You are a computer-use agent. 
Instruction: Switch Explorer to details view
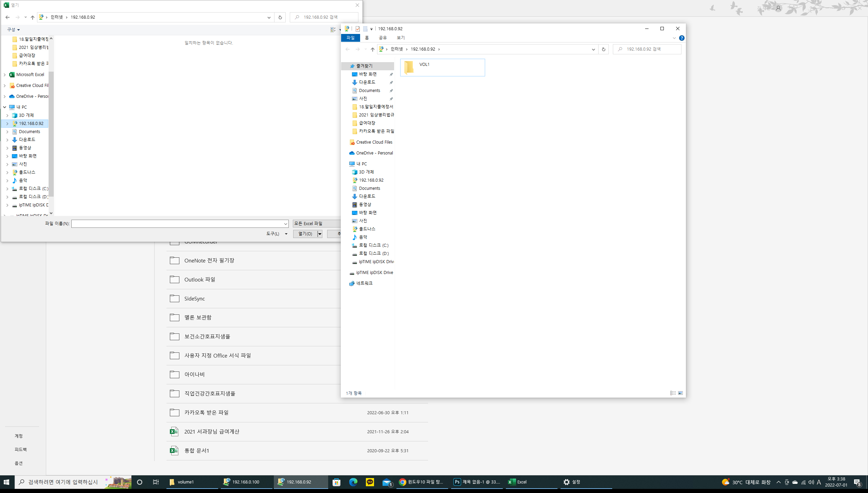coord(673,393)
